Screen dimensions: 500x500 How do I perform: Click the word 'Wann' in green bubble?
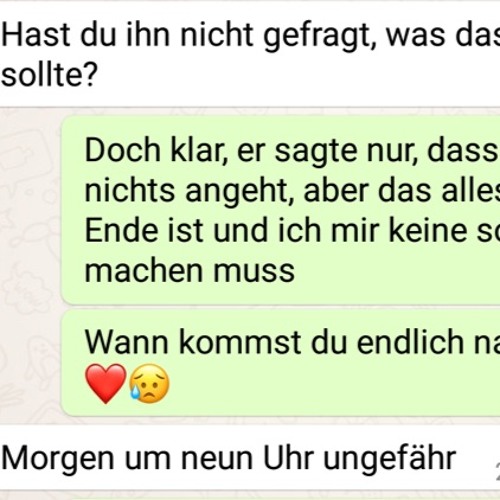pyautogui.click(x=127, y=342)
